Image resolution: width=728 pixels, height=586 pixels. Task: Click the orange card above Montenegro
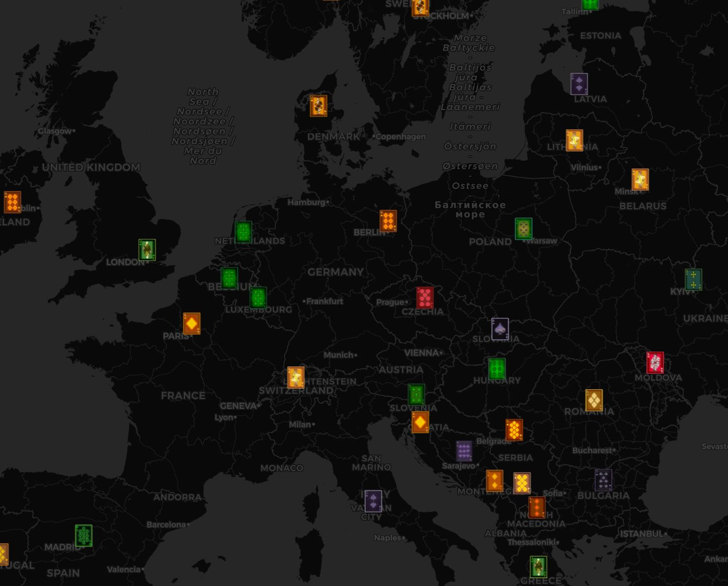pos(495,481)
